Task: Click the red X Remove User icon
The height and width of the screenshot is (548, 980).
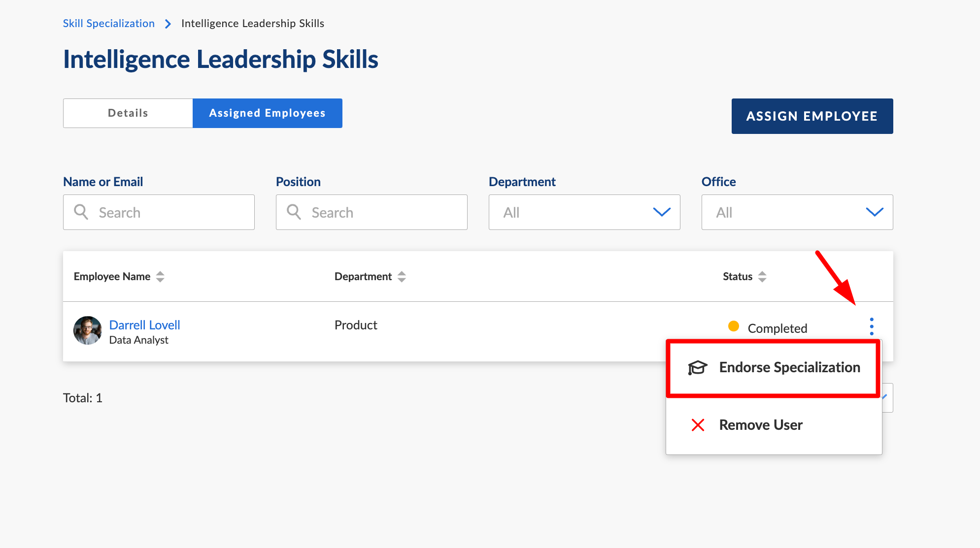Action: point(698,425)
